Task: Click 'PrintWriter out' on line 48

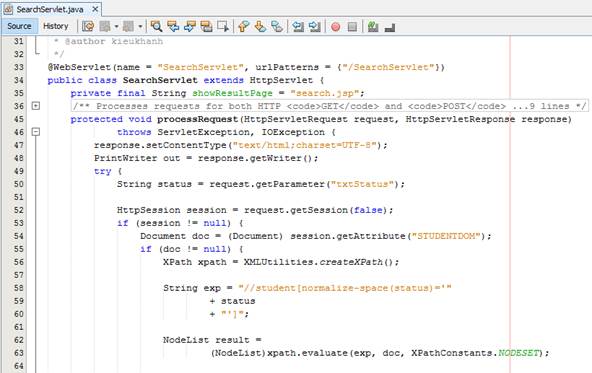Action: [137, 158]
